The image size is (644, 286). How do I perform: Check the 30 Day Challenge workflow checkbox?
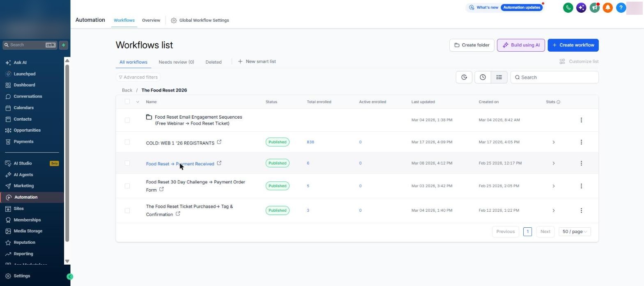pyautogui.click(x=127, y=186)
